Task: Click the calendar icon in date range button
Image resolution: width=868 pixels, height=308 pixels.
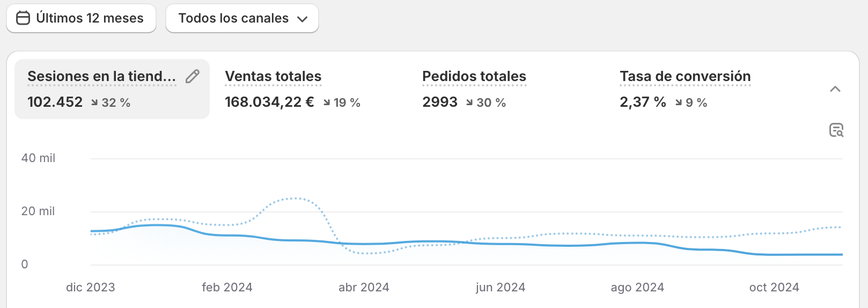Action: [23, 18]
